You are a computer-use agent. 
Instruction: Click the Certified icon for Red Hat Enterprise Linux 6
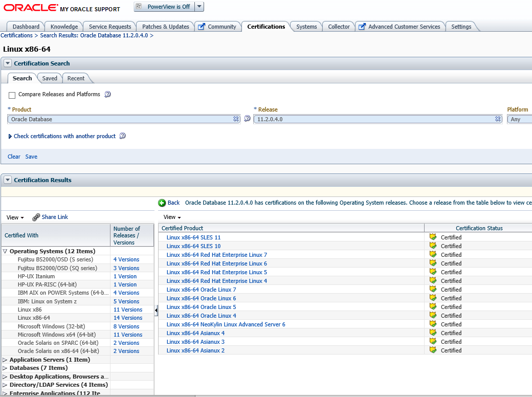(x=433, y=263)
